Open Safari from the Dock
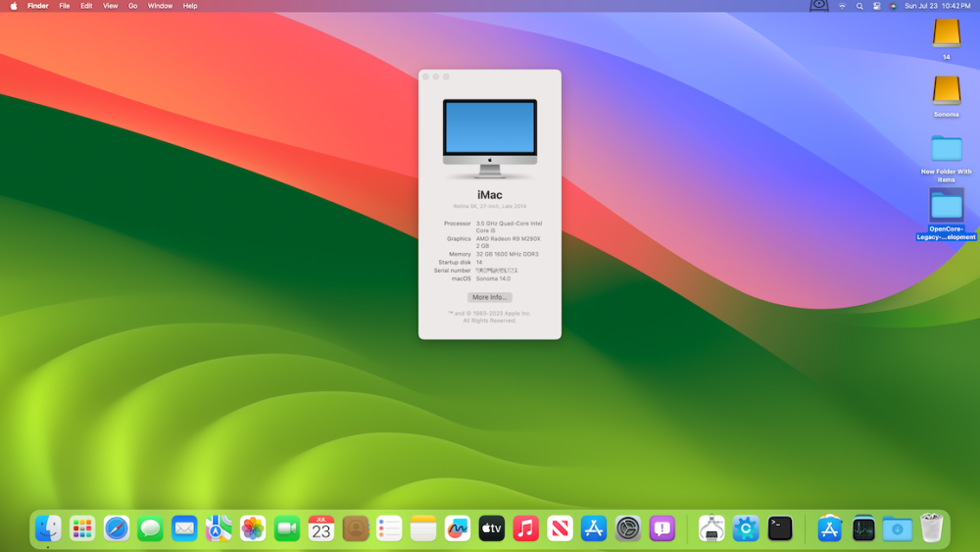 coord(117,528)
